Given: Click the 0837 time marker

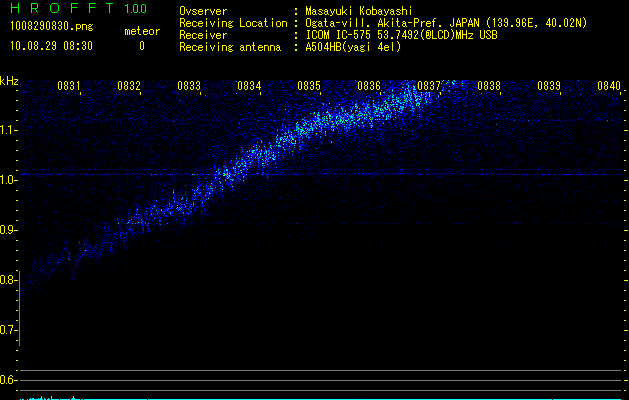Looking at the screenshot, I should coord(429,86).
